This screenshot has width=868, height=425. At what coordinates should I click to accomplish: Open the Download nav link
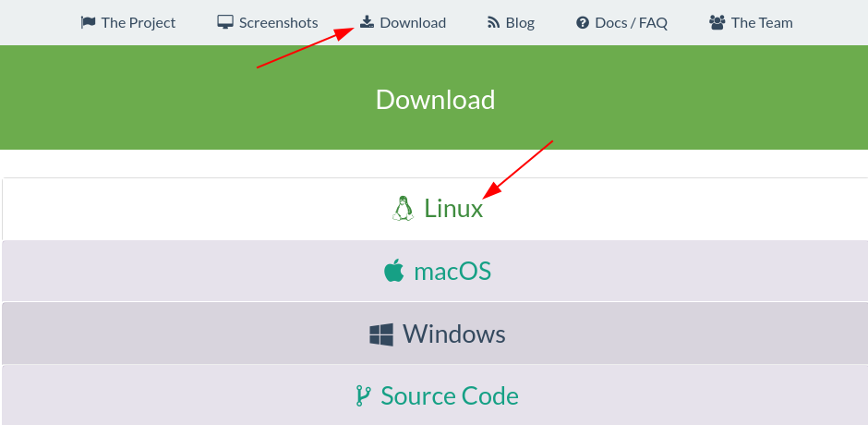[403, 23]
